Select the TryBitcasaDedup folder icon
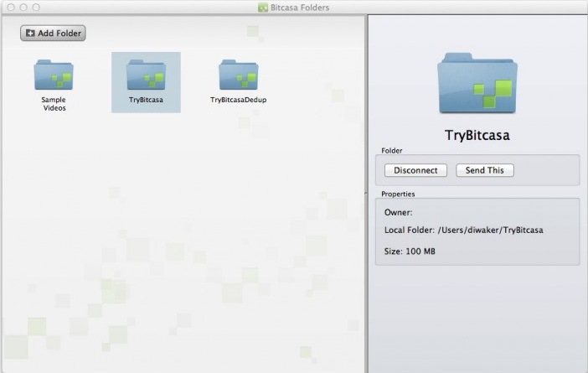The height and width of the screenshot is (373, 588). [x=239, y=75]
